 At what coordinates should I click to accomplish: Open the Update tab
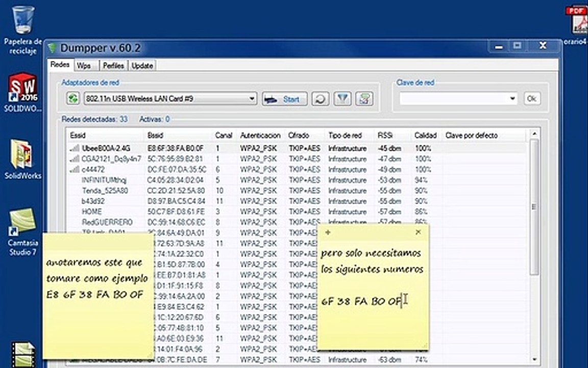(x=142, y=65)
